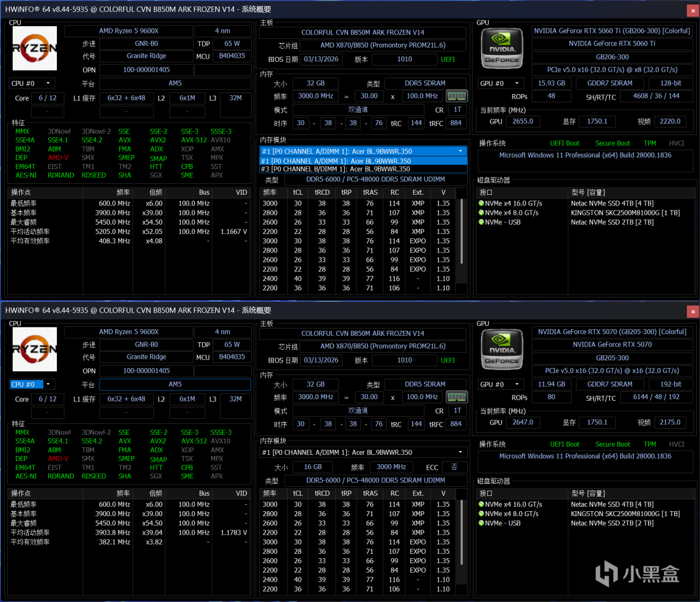Click the '4608 / 36 / 144' SH/RT/TC value

[656, 96]
